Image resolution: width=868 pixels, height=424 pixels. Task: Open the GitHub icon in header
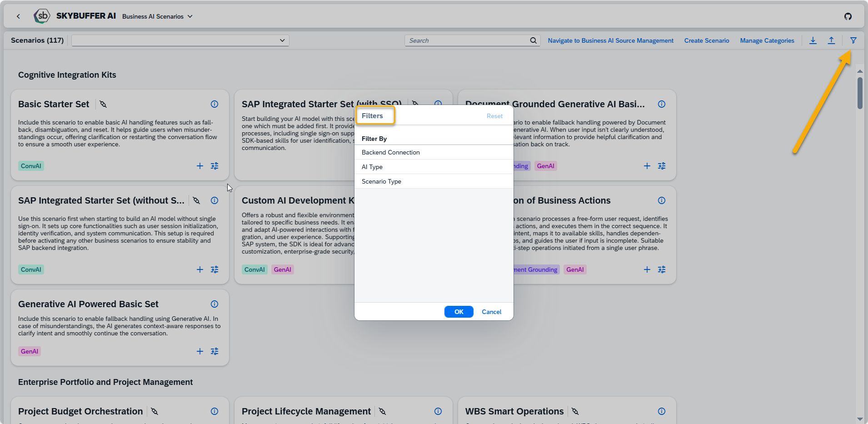pyautogui.click(x=848, y=16)
